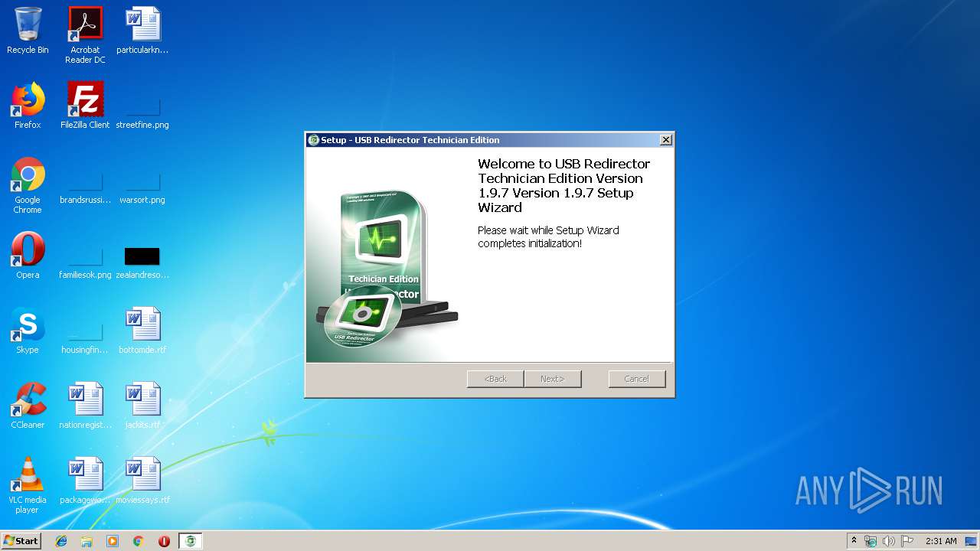Click the Chrome icon in the taskbar
Image resolution: width=980 pixels, height=551 pixels.
[x=139, y=541]
